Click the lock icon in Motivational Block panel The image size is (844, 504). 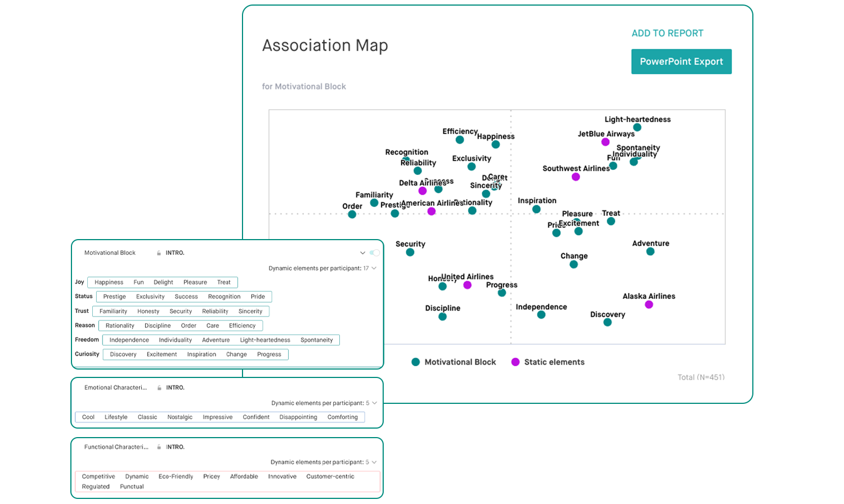pos(159,253)
